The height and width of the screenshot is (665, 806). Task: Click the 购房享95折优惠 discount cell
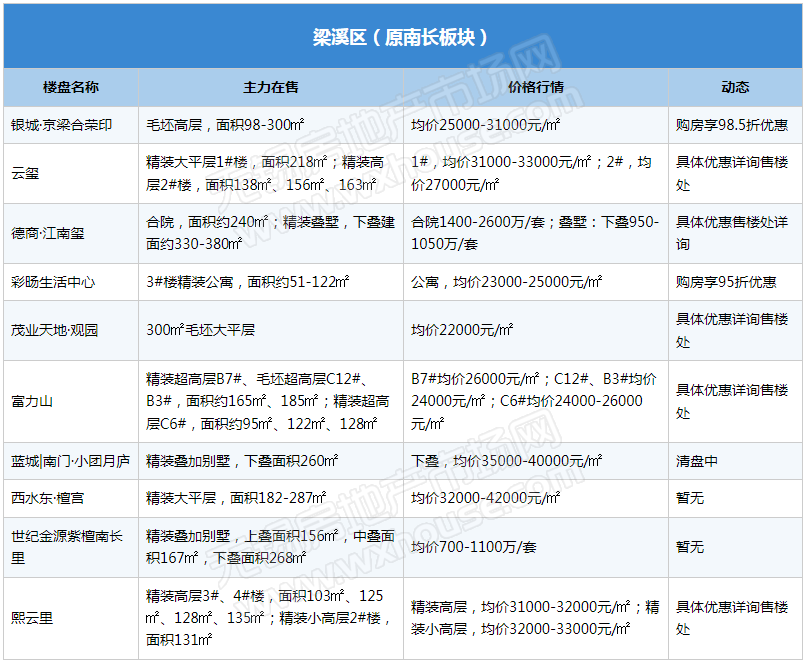coord(726,282)
